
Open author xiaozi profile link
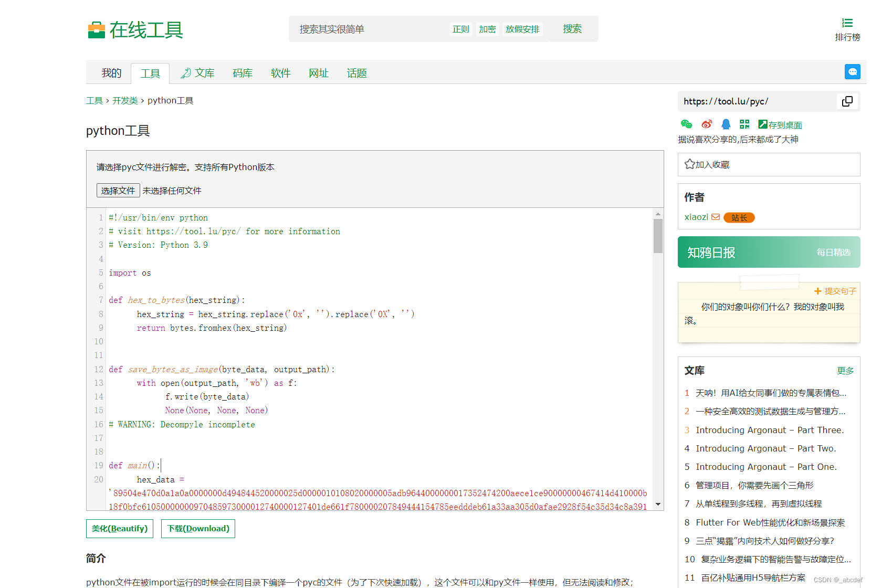point(696,217)
